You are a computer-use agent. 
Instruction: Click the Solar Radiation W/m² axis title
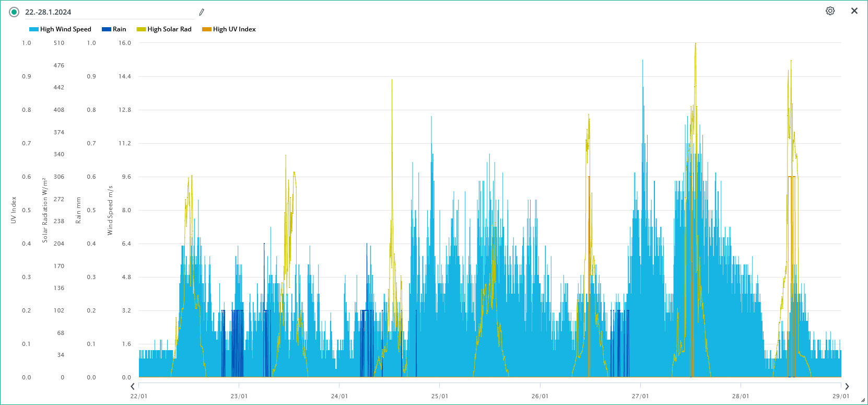pyautogui.click(x=45, y=210)
